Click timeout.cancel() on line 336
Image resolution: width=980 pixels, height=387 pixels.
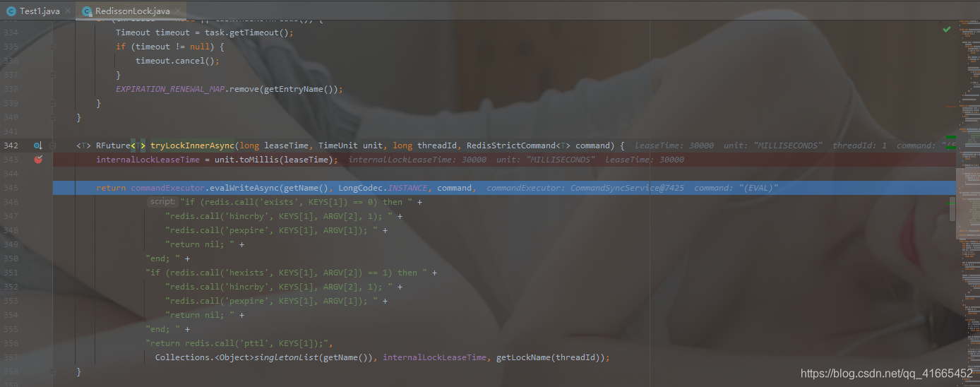coord(175,61)
